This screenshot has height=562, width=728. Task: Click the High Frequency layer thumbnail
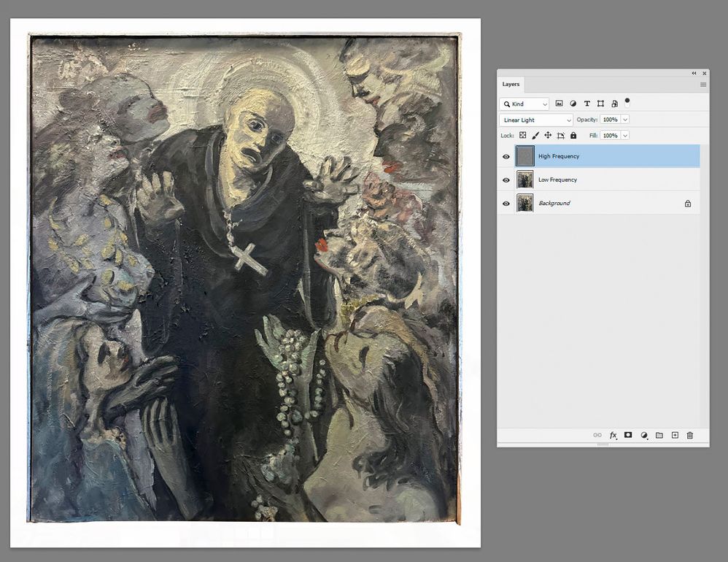coord(524,156)
